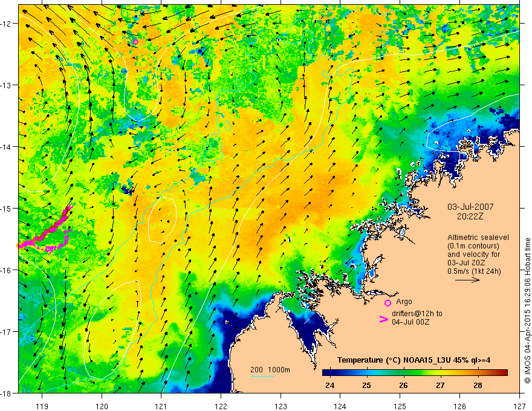Image resolution: width=532 pixels, height=411 pixels.
Task: Click the longitude label 123
Action: click(281, 407)
